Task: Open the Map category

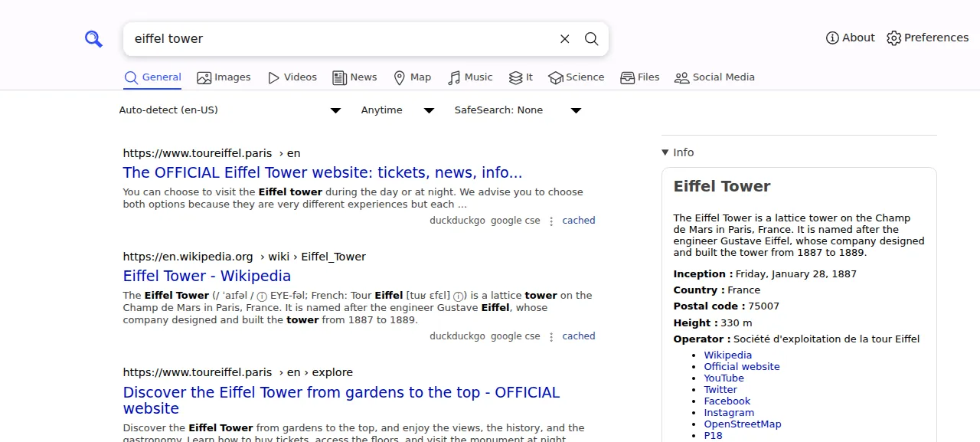Action: point(412,77)
